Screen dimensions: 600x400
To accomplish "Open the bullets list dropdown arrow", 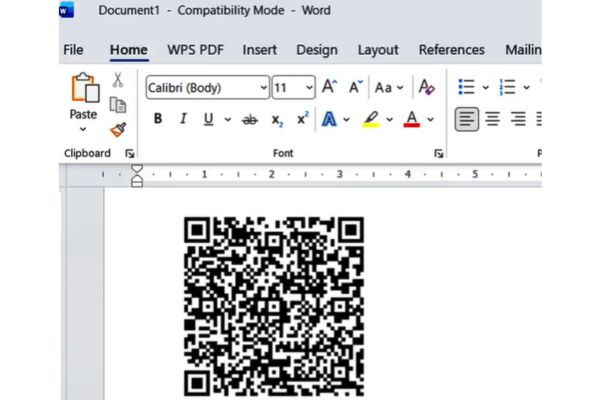I will [x=486, y=88].
